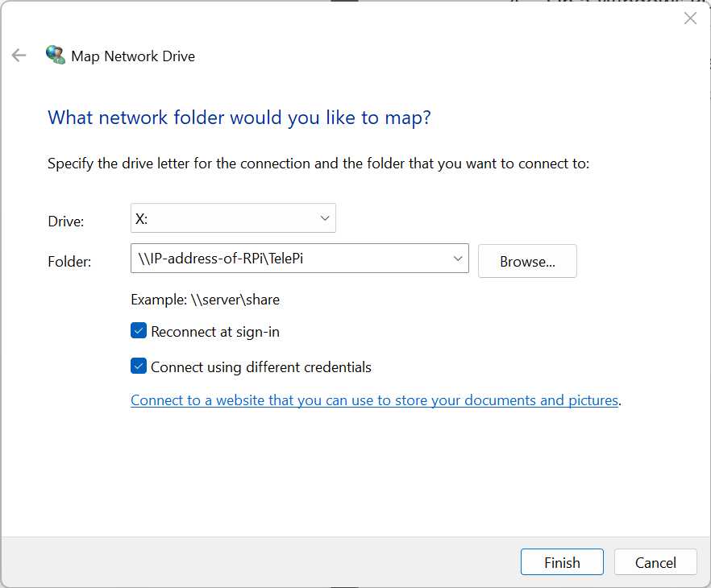Click the Map Network Drive title text
Screen dimensions: 711x588
[x=133, y=56]
